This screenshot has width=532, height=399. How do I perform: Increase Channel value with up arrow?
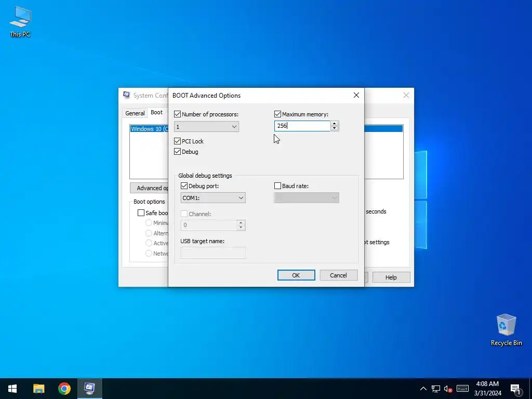(241, 222)
